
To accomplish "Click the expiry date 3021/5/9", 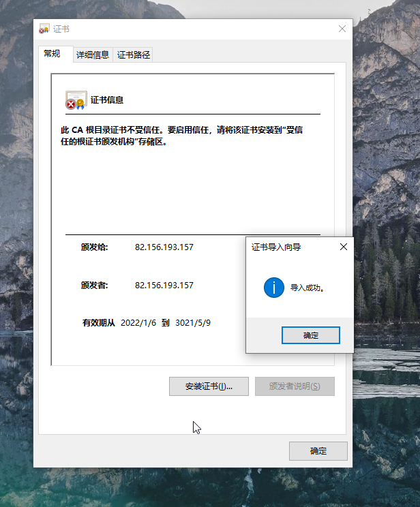I will pos(192,323).
